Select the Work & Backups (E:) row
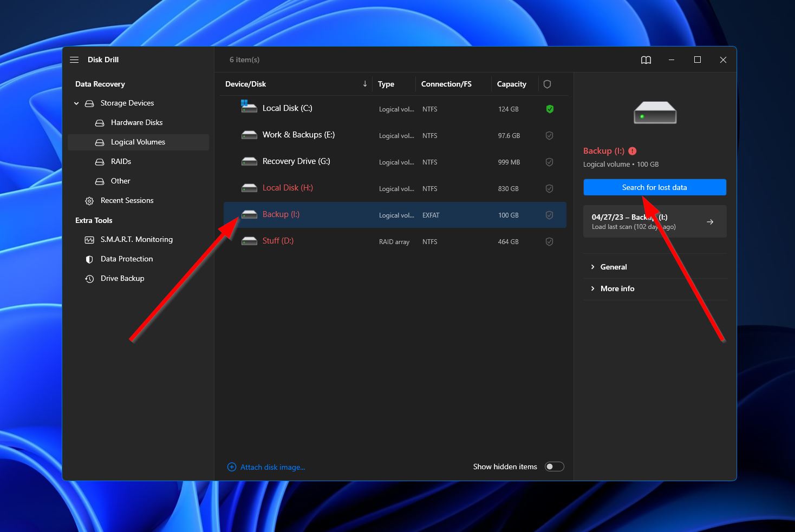Viewport: 795px width, 532px height. tap(395, 135)
